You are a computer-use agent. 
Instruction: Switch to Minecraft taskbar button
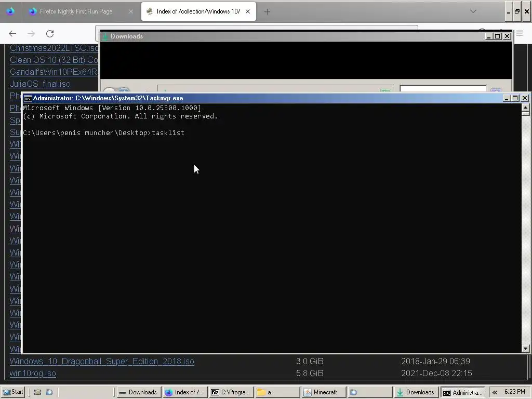[323, 392]
